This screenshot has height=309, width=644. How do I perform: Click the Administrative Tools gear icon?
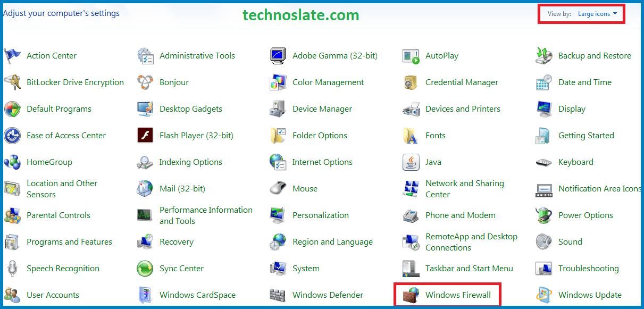[145, 56]
